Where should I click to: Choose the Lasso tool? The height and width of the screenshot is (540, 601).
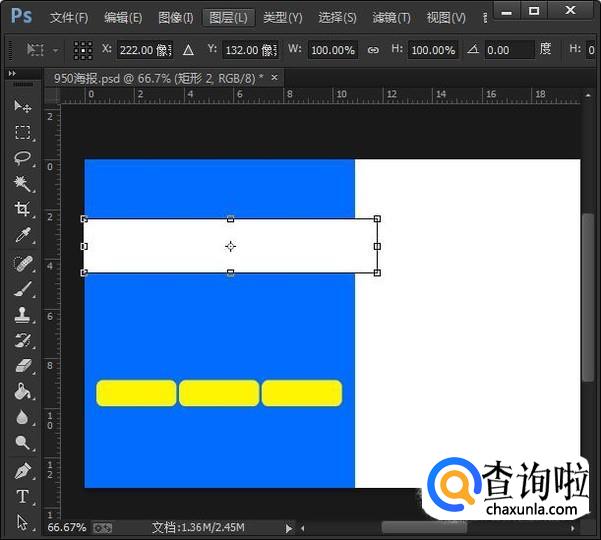tap(22, 159)
